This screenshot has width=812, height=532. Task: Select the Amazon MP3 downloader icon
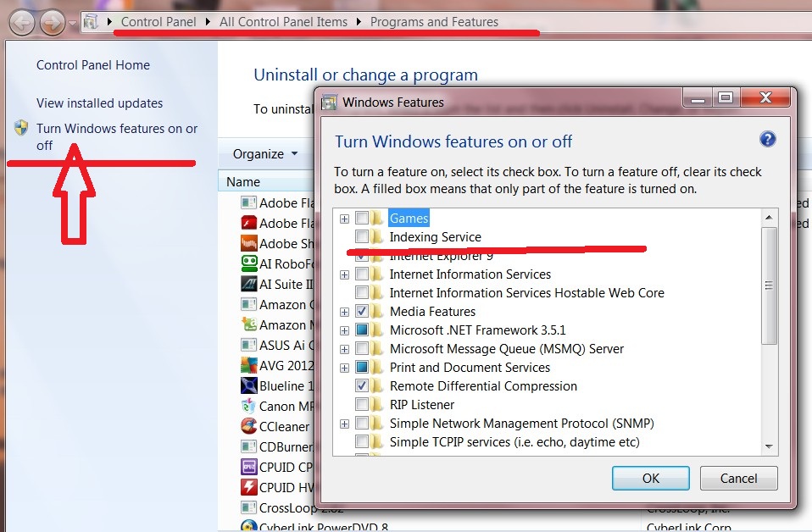coord(249,324)
